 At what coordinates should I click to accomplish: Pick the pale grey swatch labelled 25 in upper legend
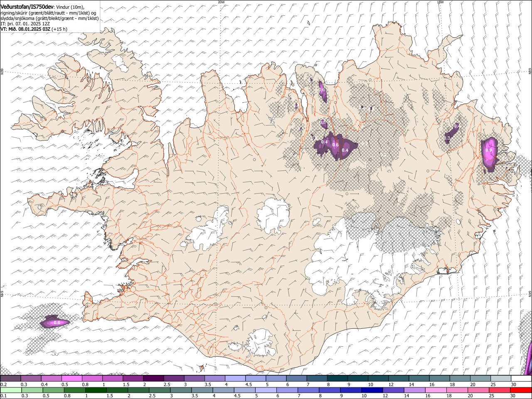[x=501, y=379]
